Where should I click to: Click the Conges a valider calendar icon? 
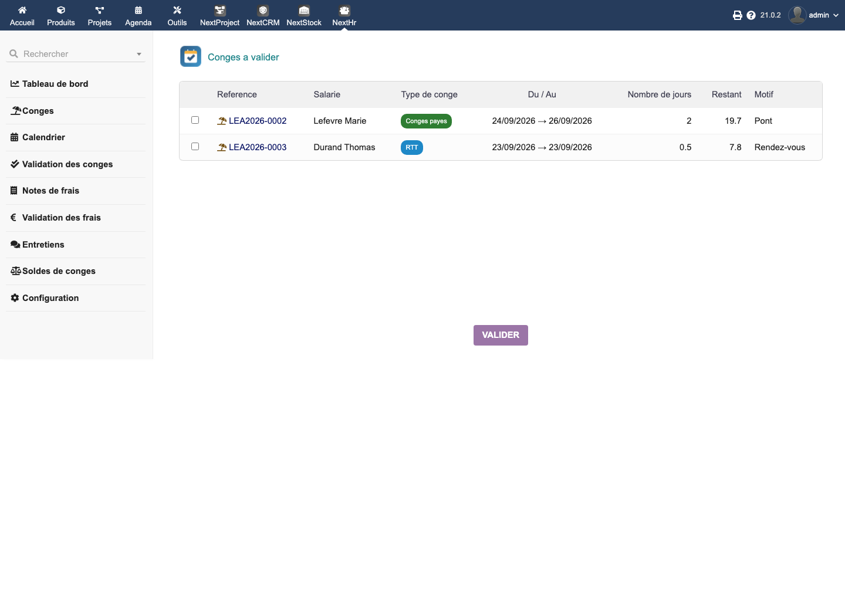click(191, 56)
